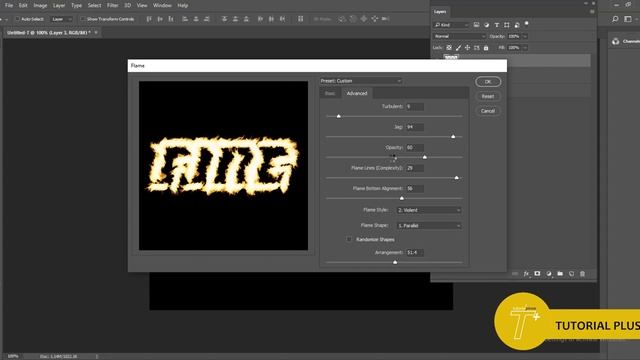This screenshot has width=640, height=360.
Task: Click the shape layer filter icon
Action: pyautogui.click(x=507, y=25)
